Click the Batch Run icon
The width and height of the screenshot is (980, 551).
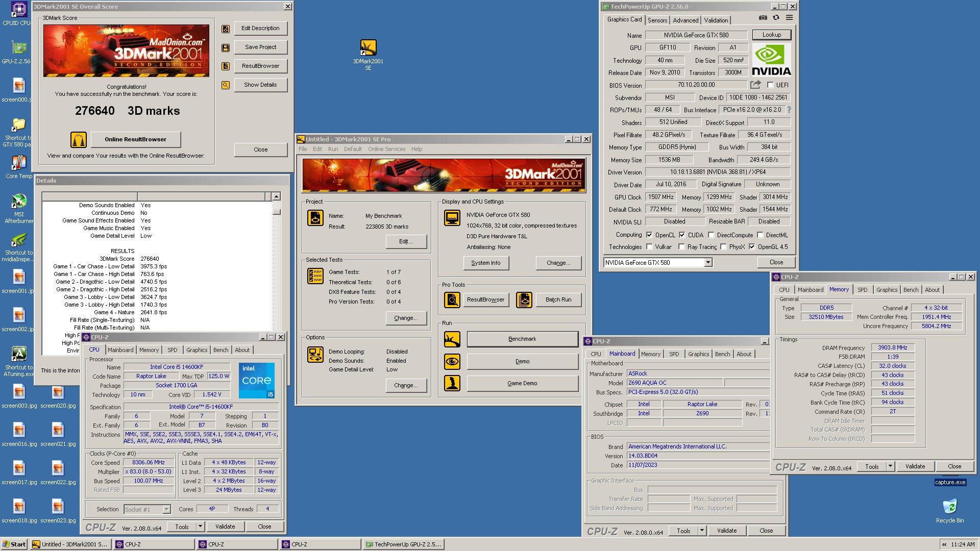coord(524,299)
